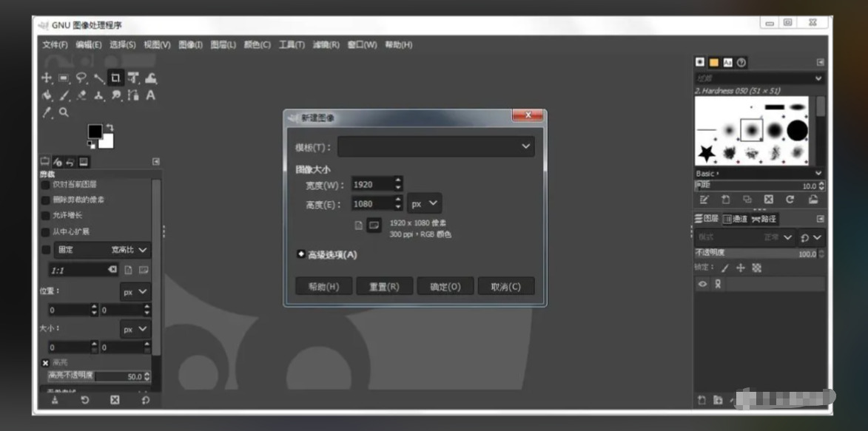Open the 滤镜(R) menu
This screenshot has height=431, width=868.
click(x=326, y=45)
